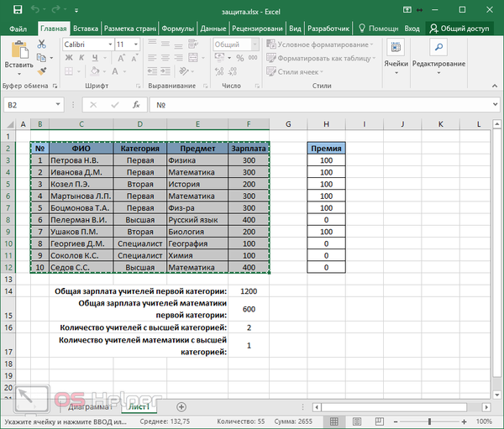Expand the formula bar
Image resolution: width=504 pixels, height=429 pixels.
496,104
